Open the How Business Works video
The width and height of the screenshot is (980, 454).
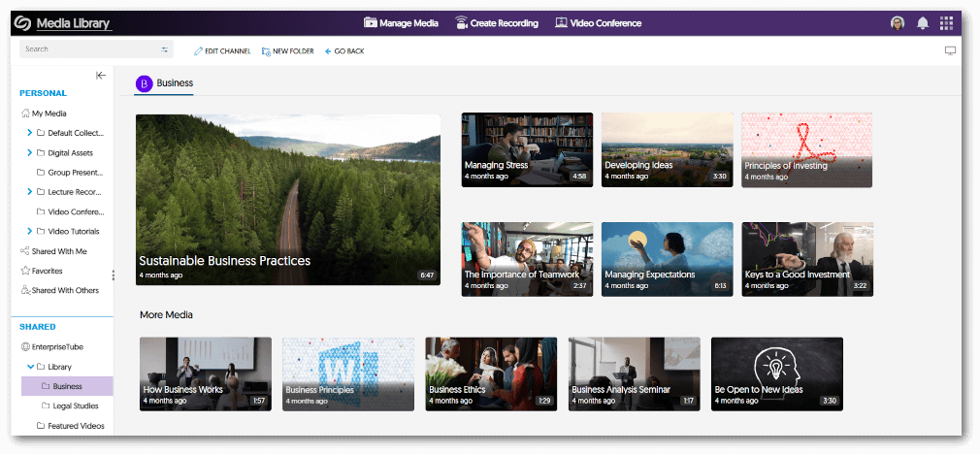(206, 374)
